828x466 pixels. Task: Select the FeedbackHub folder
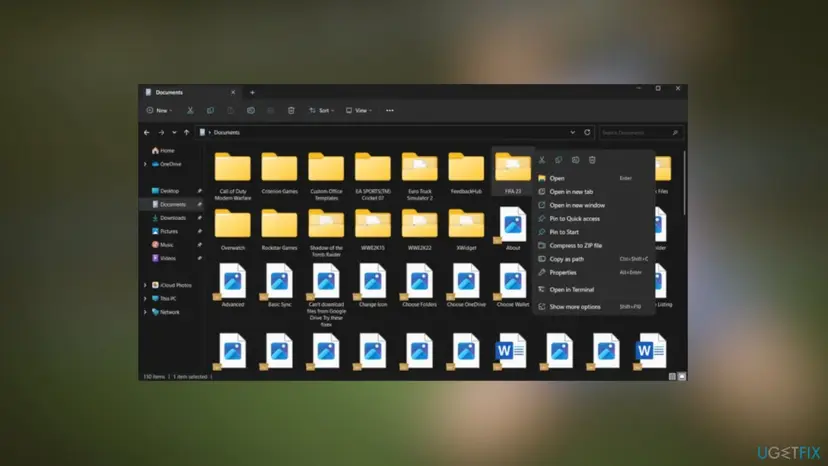(466, 173)
